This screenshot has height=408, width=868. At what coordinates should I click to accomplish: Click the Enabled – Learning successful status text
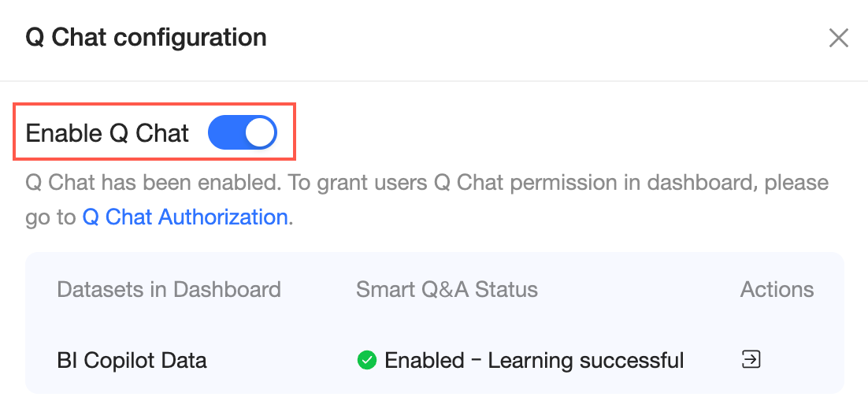point(534,361)
